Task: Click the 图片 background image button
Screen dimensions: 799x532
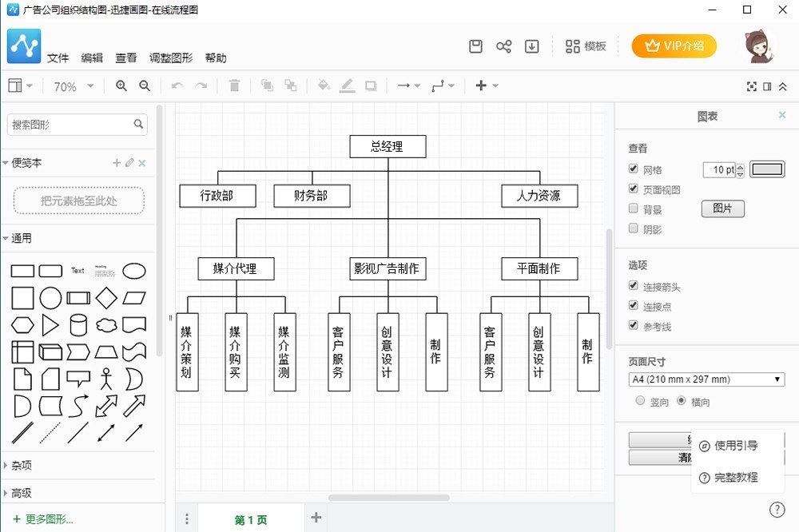Action: 722,209
